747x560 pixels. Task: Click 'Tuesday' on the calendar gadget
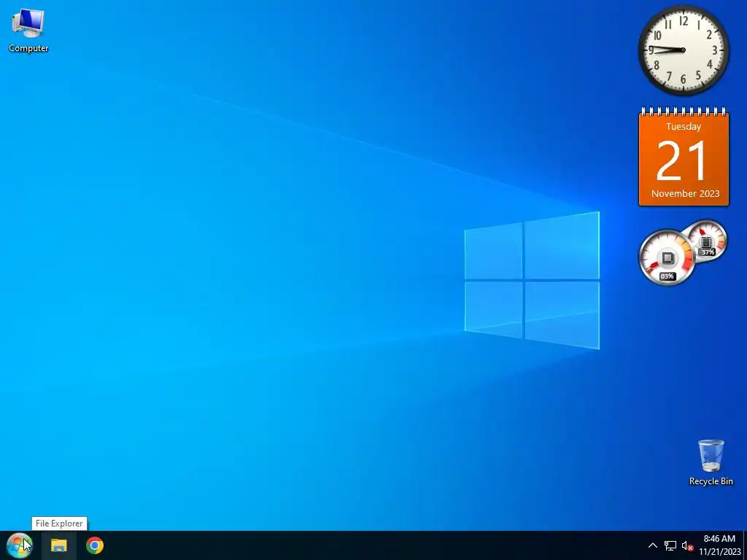tap(684, 127)
